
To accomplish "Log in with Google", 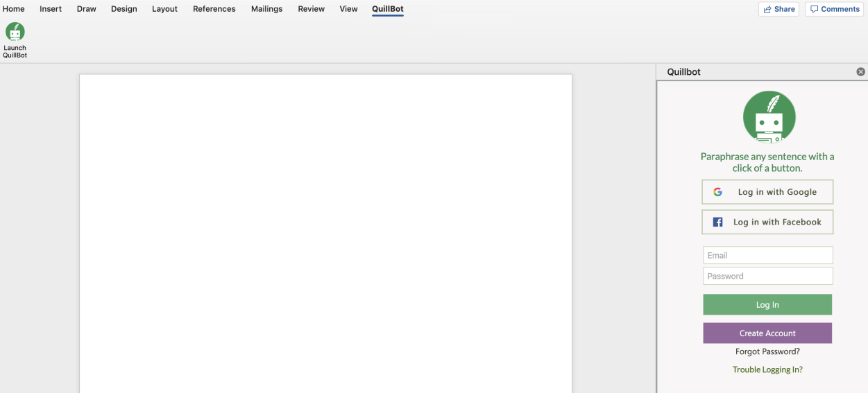I will click(x=767, y=192).
